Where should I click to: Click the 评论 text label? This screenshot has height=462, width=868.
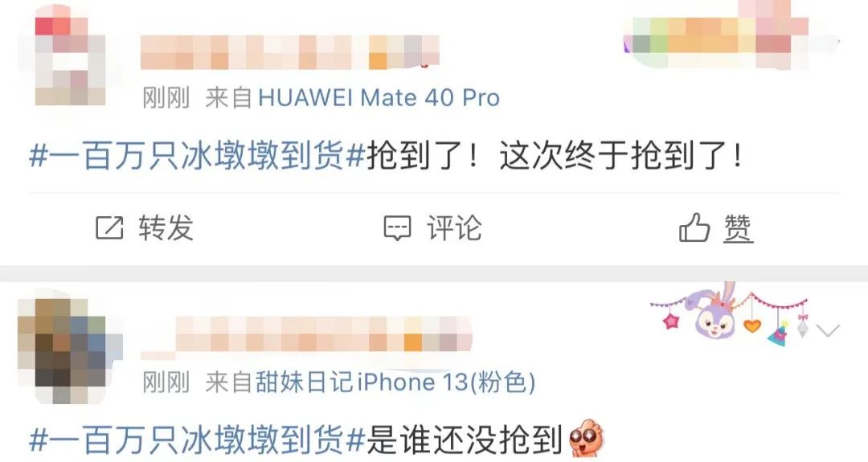point(454,227)
